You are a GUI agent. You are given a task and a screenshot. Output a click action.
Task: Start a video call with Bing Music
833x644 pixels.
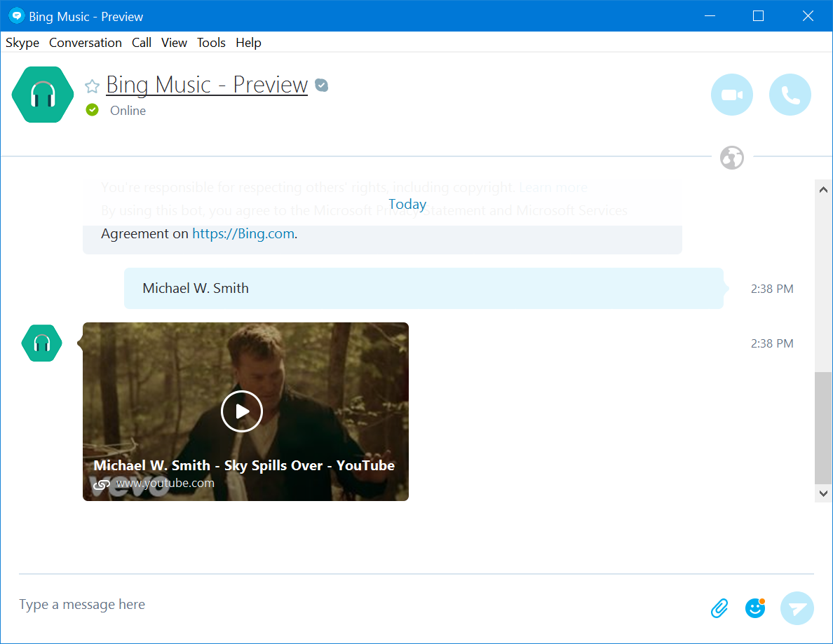click(x=731, y=95)
